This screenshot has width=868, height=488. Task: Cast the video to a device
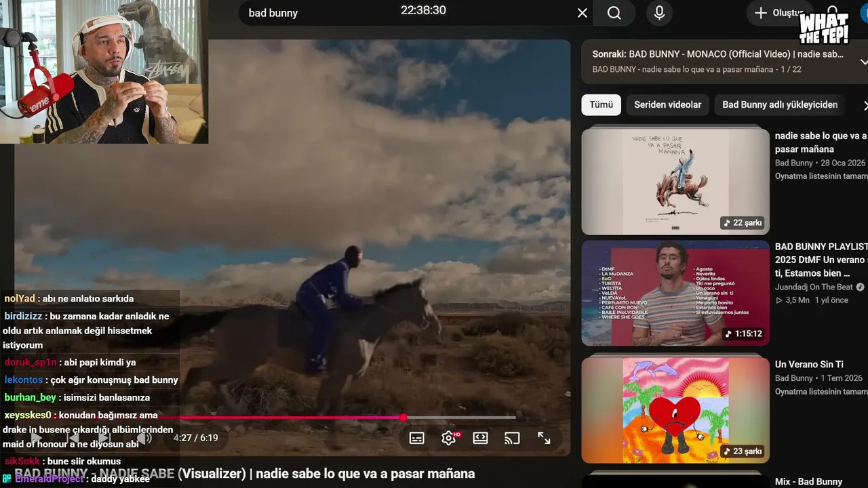(x=512, y=438)
